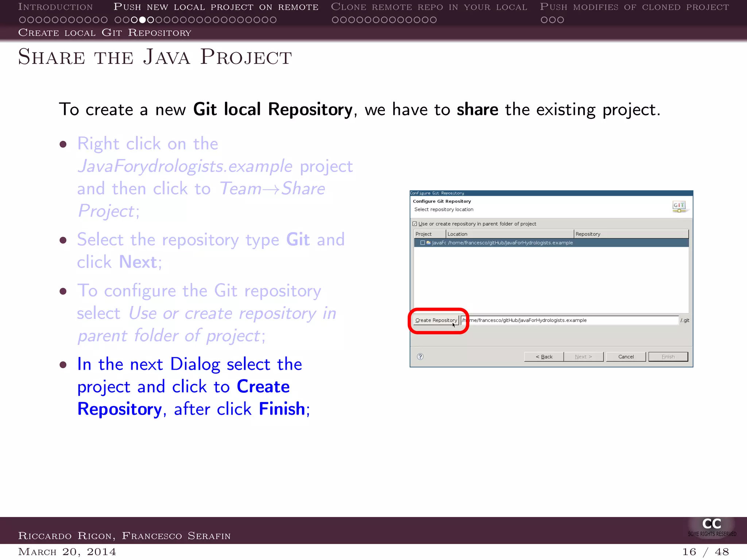Image resolution: width=747 pixels, height=560 pixels.
Task: Click the Project column header
Action: pos(430,234)
